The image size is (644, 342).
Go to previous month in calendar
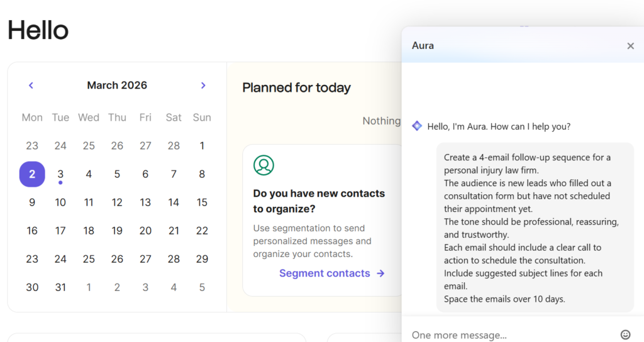tap(31, 85)
